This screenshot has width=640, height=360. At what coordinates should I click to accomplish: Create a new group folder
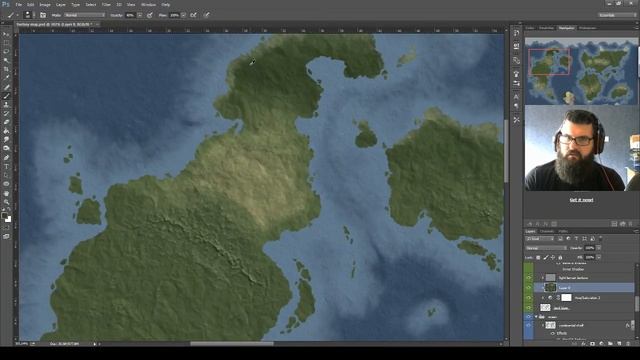610,343
